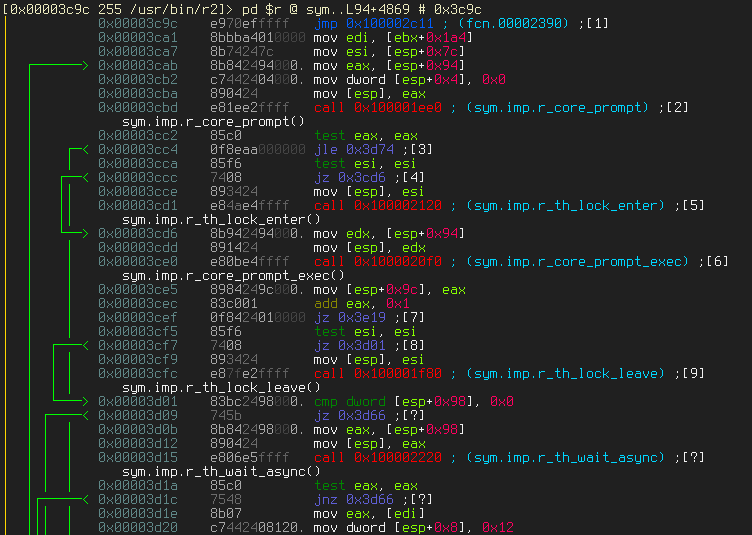Select the sym.imp.r_core_prompt_exec() function label
The height and width of the screenshot is (535, 752).
(233, 274)
